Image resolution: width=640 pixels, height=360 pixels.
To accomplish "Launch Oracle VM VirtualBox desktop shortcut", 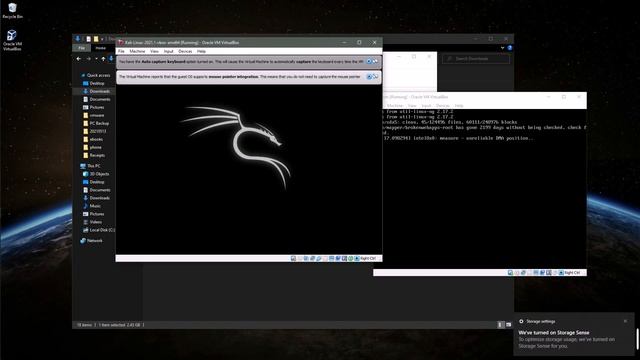I will [x=12, y=40].
